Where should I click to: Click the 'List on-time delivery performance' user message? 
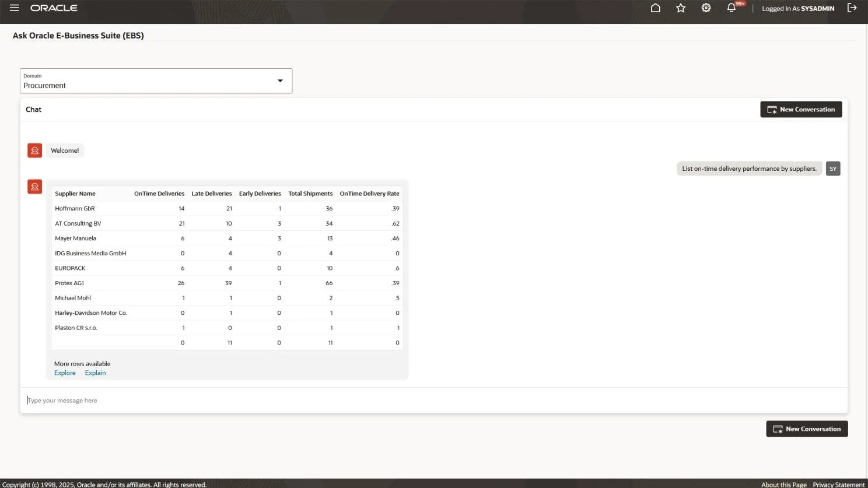749,168
